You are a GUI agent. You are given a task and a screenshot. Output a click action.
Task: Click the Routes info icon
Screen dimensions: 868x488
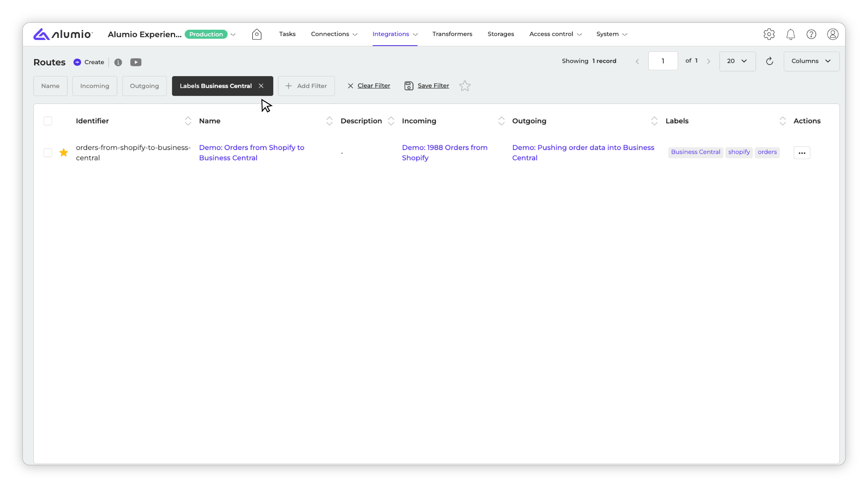click(x=118, y=62)
